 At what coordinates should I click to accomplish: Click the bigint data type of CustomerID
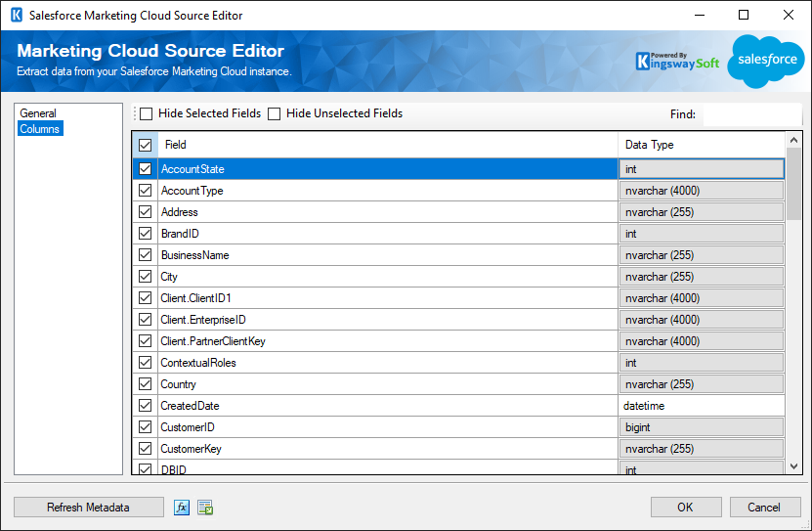[x=702, y=427]
